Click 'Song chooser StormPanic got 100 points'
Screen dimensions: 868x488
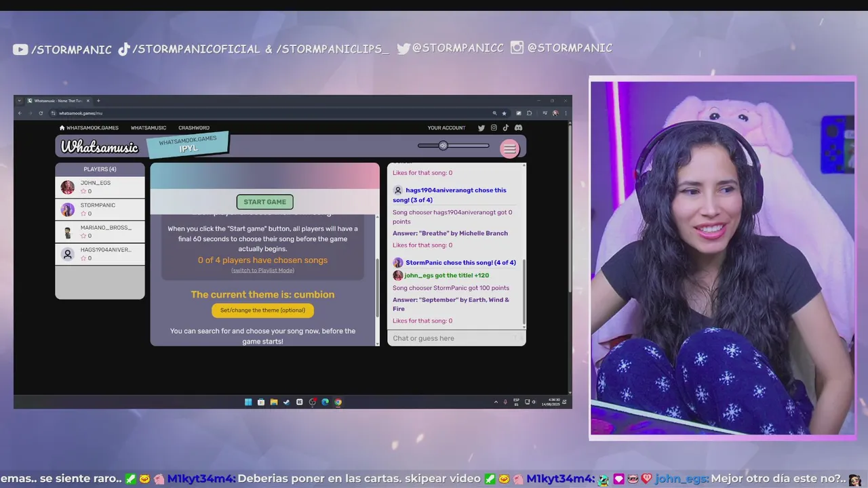pos(451,288)
